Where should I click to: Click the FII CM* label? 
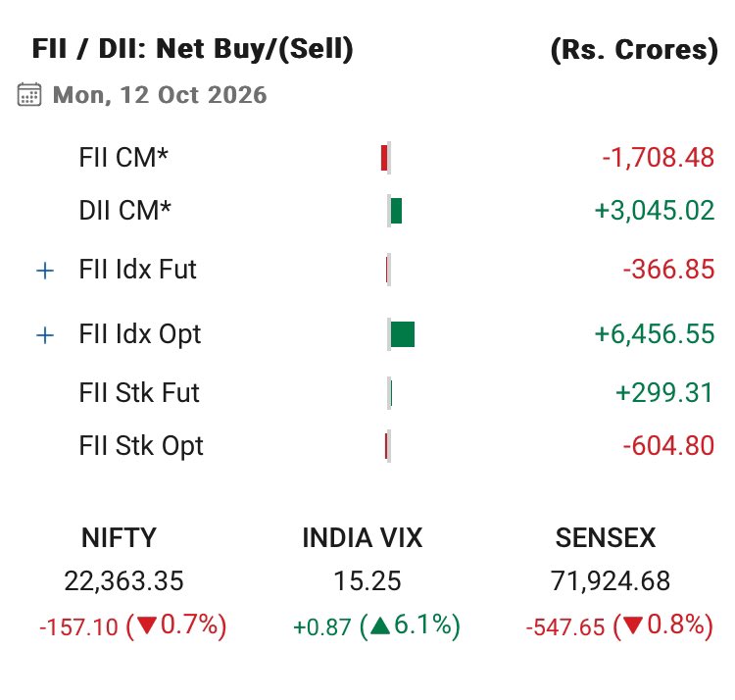pyautogui.click(x=123, y=157)
